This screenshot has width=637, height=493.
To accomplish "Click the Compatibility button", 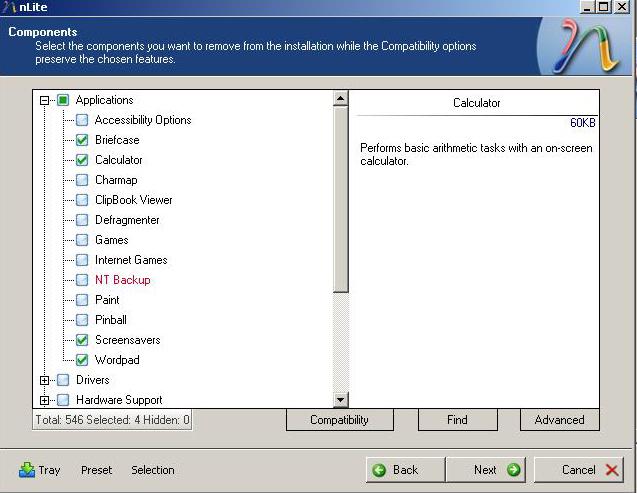I will pos(340,419).
